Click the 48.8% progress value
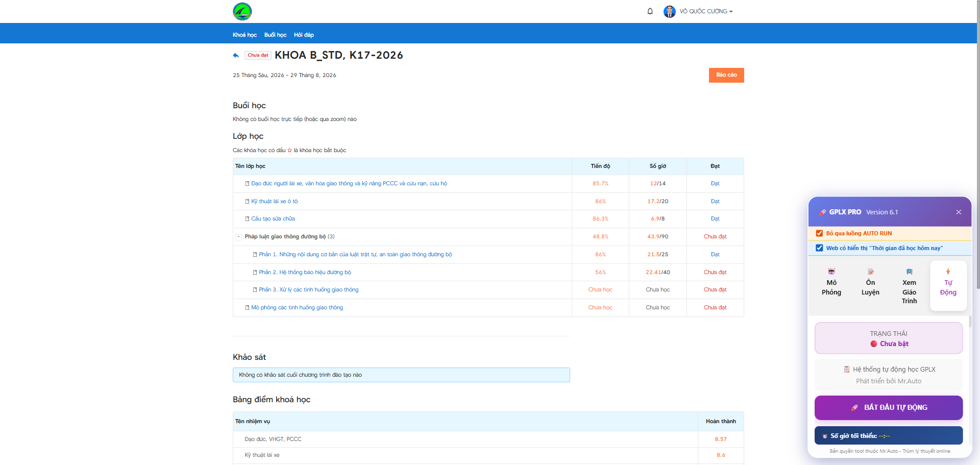980x465 pixels. click(x=600, y=237)
